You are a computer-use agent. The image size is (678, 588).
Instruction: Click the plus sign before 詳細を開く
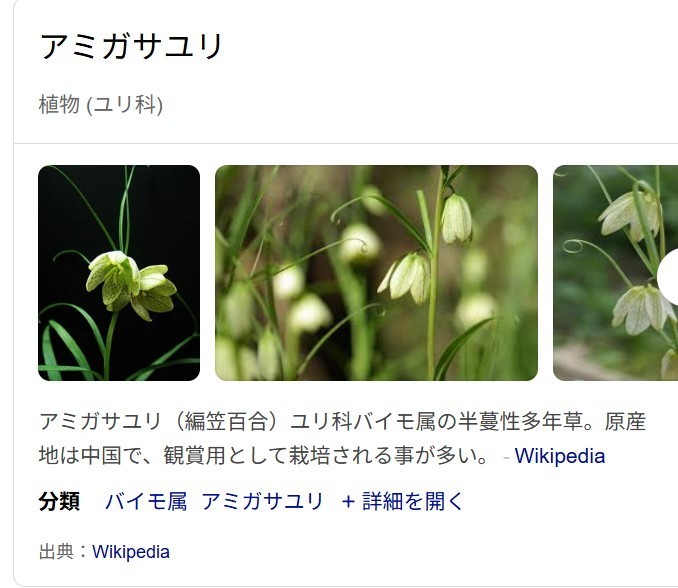click(x=348, y=502)
